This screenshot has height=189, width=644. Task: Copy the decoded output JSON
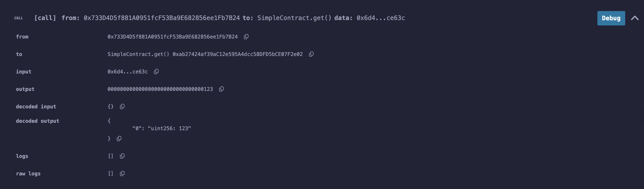click(x=119, y=139)
